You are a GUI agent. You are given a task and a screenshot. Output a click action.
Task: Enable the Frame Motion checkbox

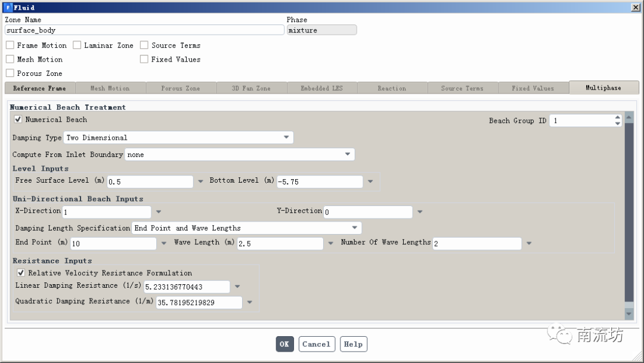(10, 45)
